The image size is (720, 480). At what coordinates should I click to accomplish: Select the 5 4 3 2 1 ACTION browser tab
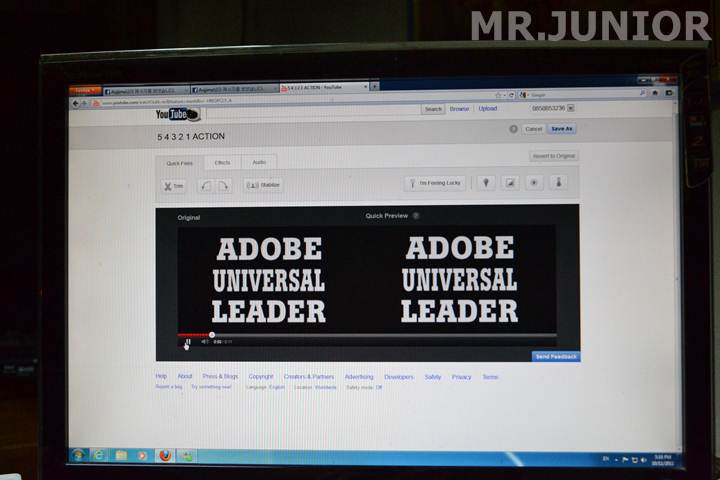pyautogui.click(x=325, y=88)
